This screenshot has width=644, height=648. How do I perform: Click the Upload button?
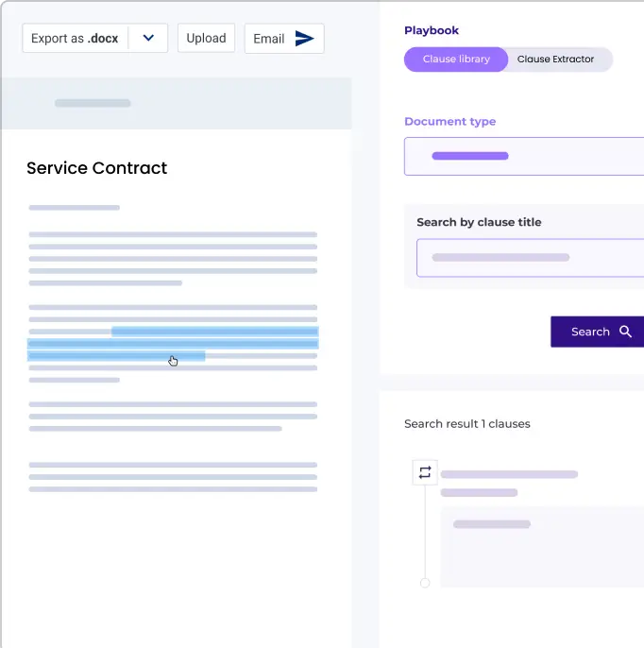206,39
